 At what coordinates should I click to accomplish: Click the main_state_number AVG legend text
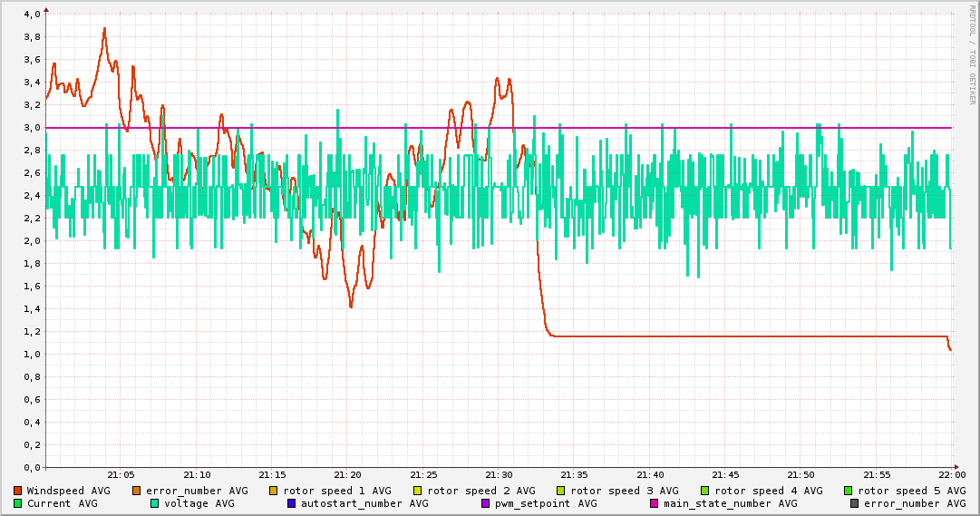point(730,503)
